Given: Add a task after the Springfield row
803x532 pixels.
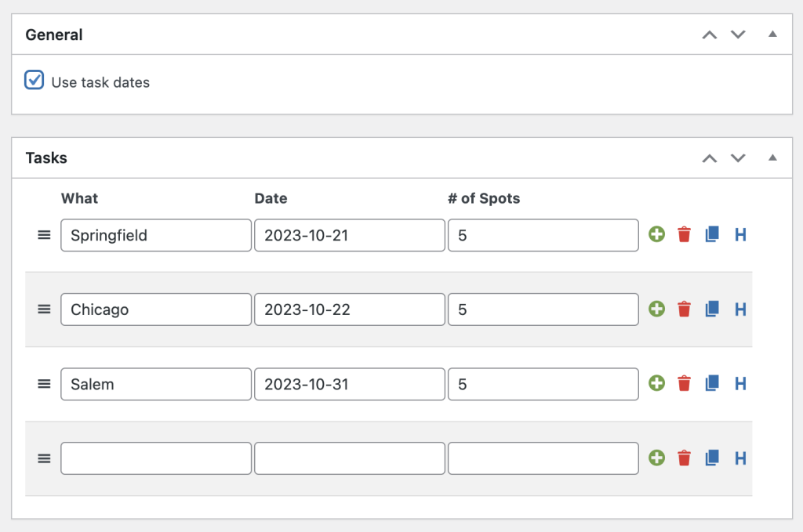Looking at the screenshot, I should pos(656,235).
